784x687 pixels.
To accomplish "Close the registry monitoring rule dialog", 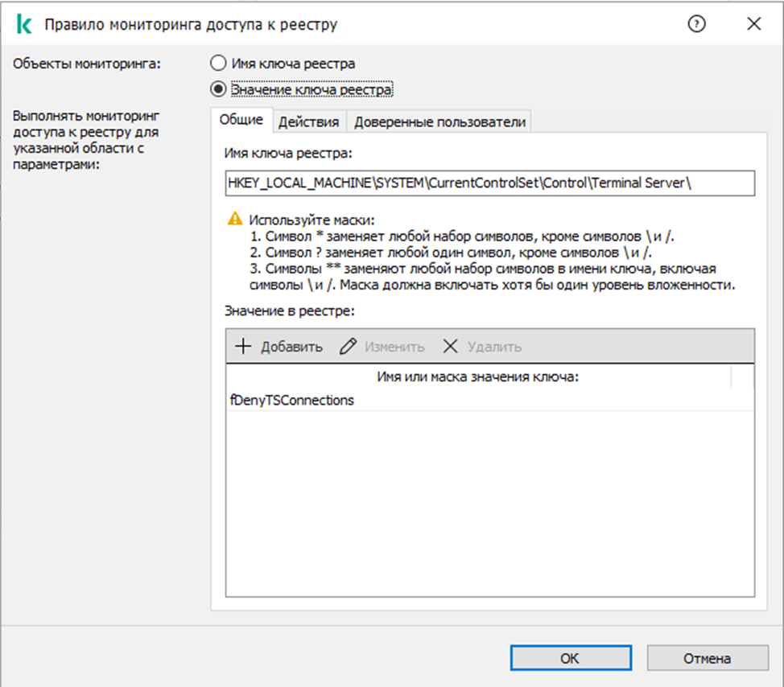I will point(753,24).
